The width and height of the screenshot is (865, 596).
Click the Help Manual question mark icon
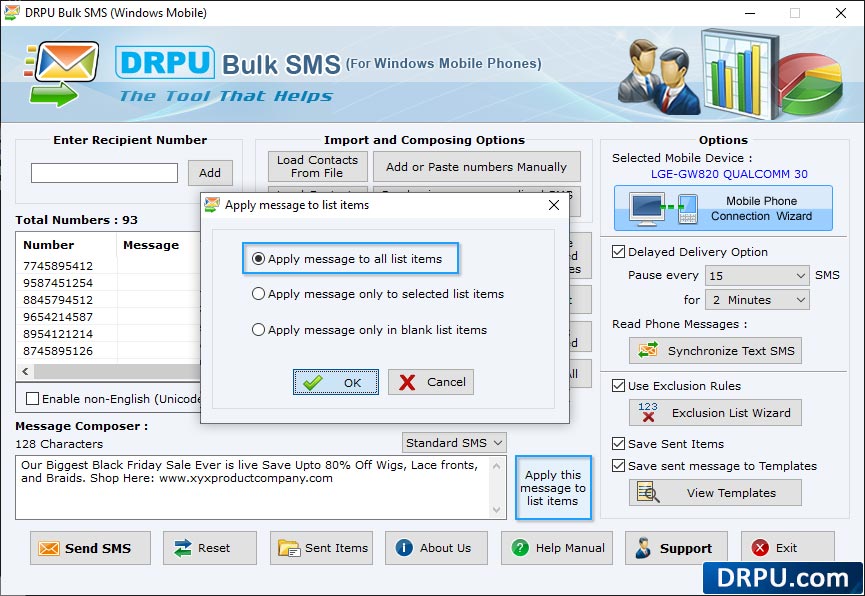[x=520, y=547]
